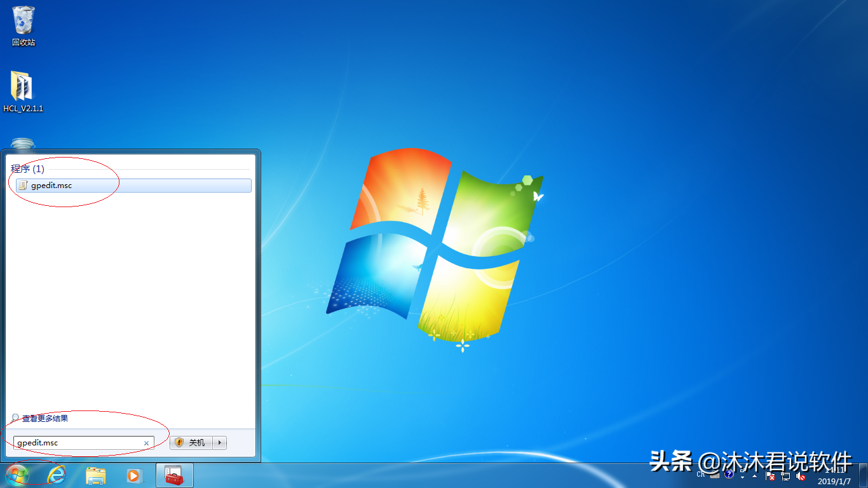The height and width of the screenshot is (488, 868).
Task: Start Windows Media Player from the taskbar
Action: tap(135, 475)
